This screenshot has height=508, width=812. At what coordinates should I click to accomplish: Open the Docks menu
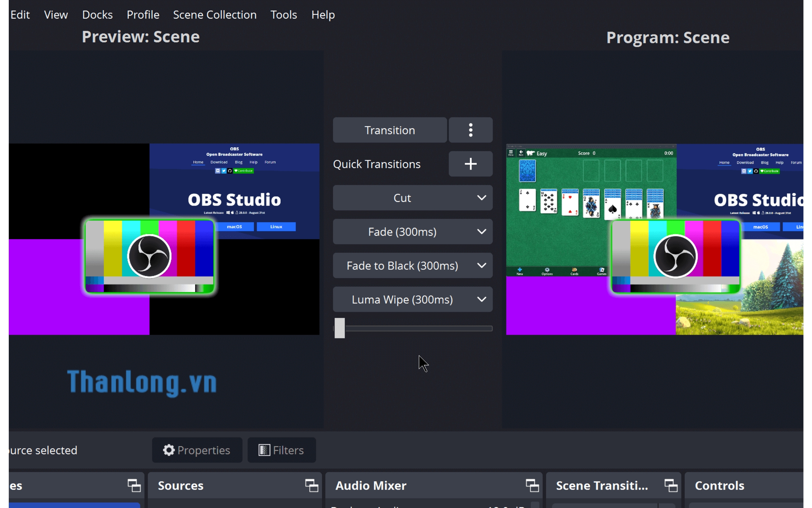click(x=97, y=15)
